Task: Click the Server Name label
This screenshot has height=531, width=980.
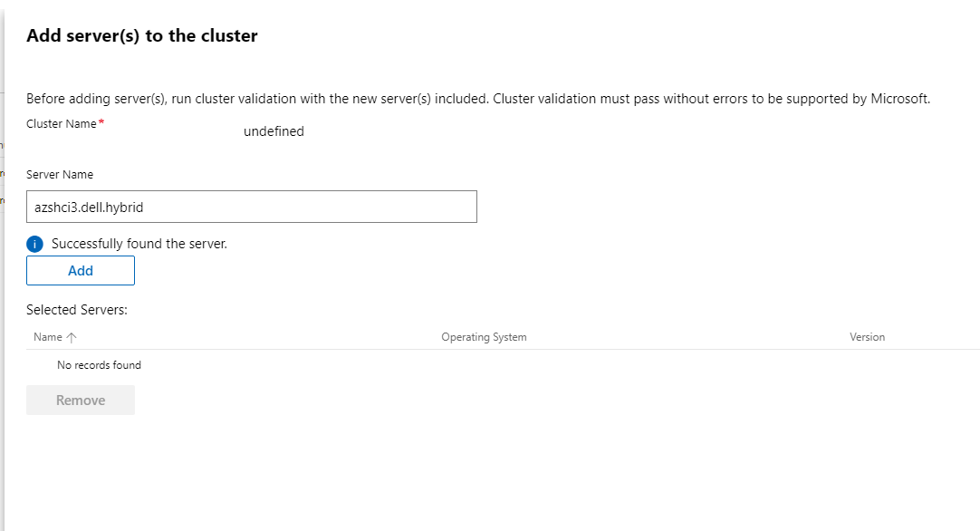Action: tap(60, 174)
